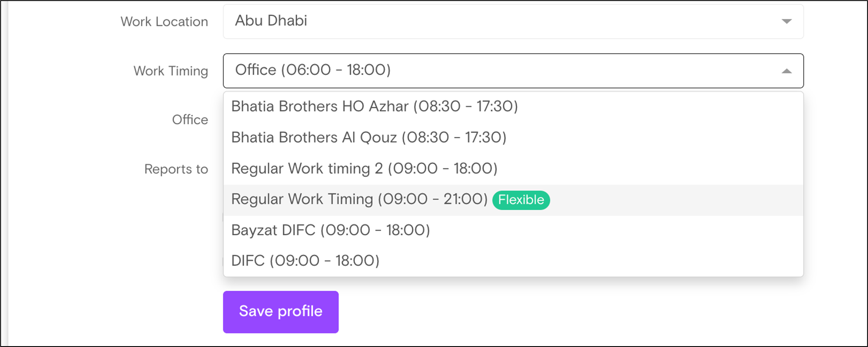
Task: Open the Work Location combo box
Action: [x=513, y=21]
